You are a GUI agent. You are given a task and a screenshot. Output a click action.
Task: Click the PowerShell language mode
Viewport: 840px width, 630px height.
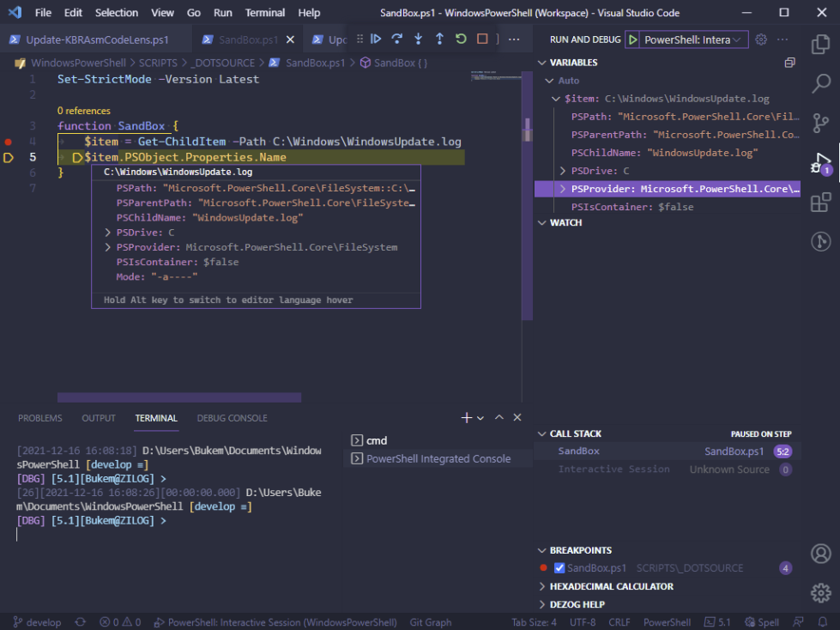[x=667, y=622]
